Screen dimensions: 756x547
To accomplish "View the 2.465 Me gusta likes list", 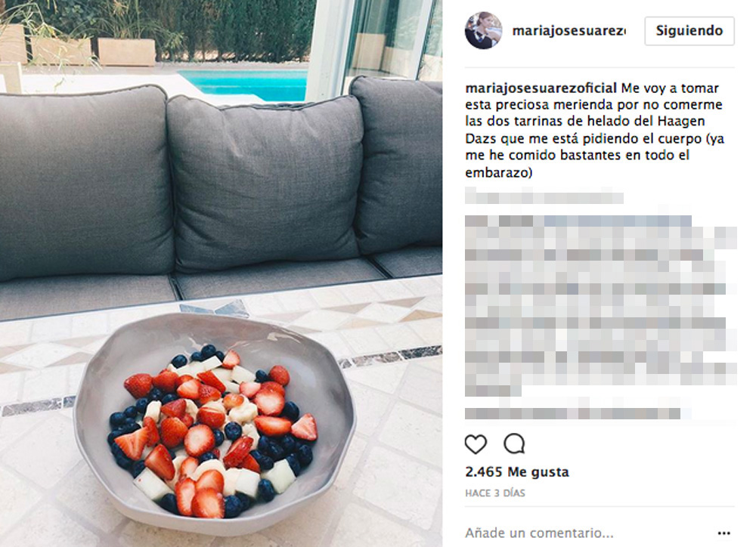I will click(x=517, y=471).
